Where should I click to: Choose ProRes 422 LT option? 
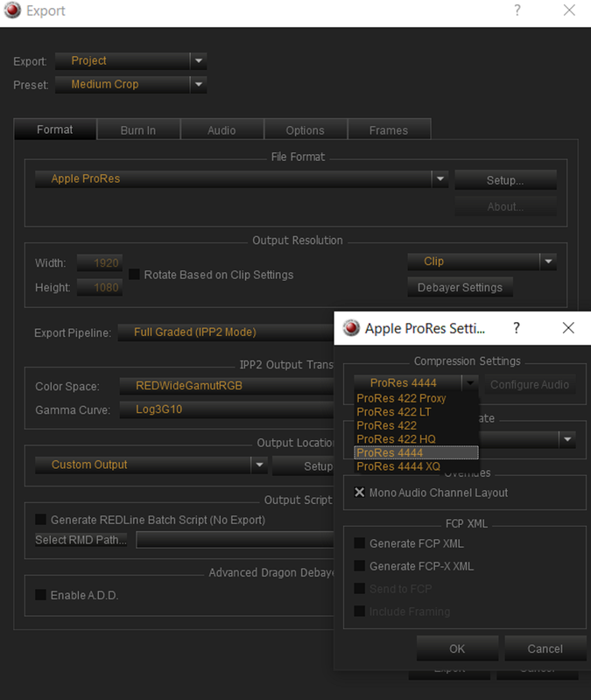point(416,412)
